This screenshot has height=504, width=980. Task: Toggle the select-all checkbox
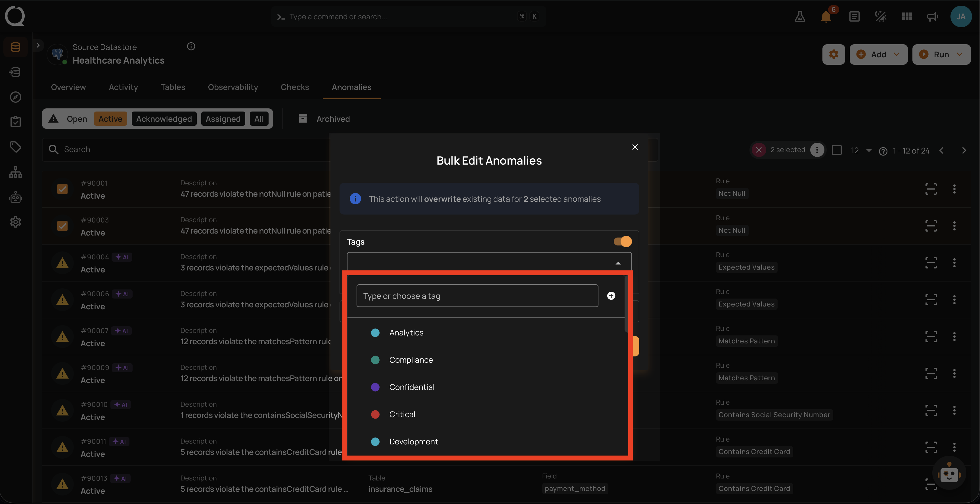pyautogui.click(x=837, y=150)
